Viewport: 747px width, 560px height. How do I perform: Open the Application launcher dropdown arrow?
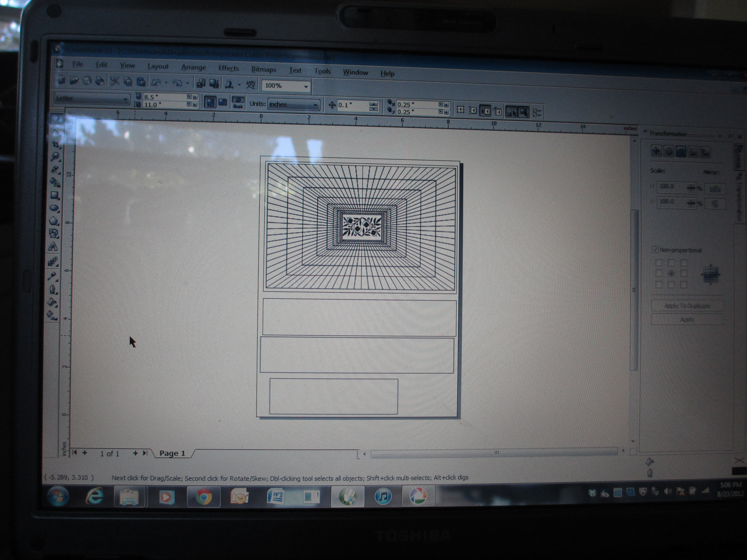[x=239, y=84]
